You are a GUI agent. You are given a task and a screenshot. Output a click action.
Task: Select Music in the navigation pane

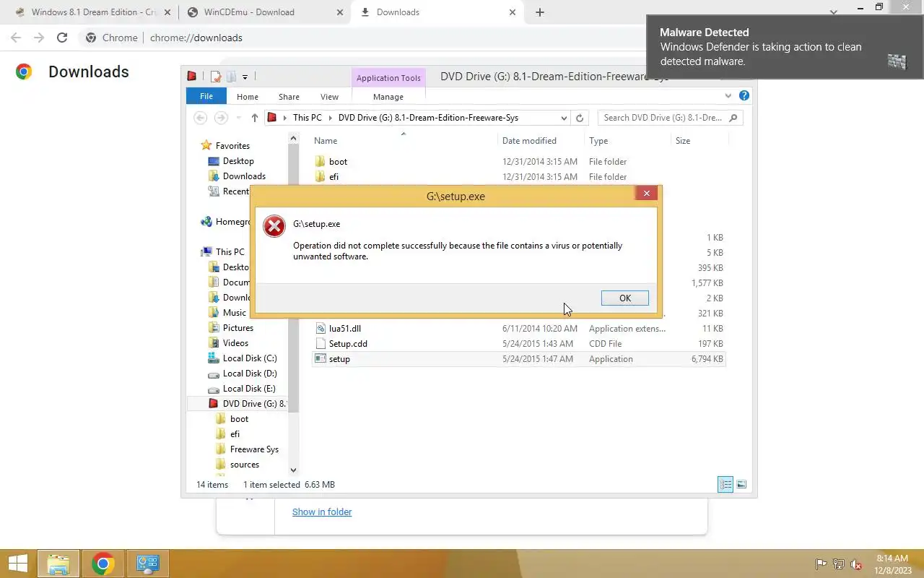(234, 313)
